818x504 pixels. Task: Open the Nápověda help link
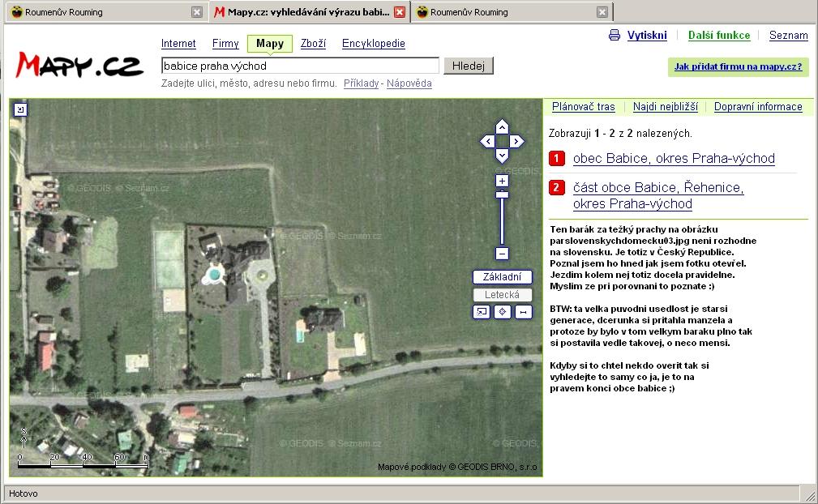(x=409, y=83)
